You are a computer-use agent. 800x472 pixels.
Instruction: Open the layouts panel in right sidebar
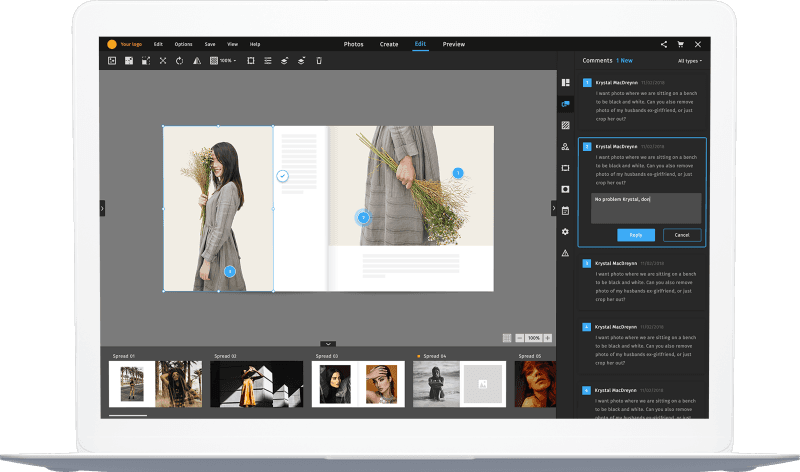click(565, 82)
